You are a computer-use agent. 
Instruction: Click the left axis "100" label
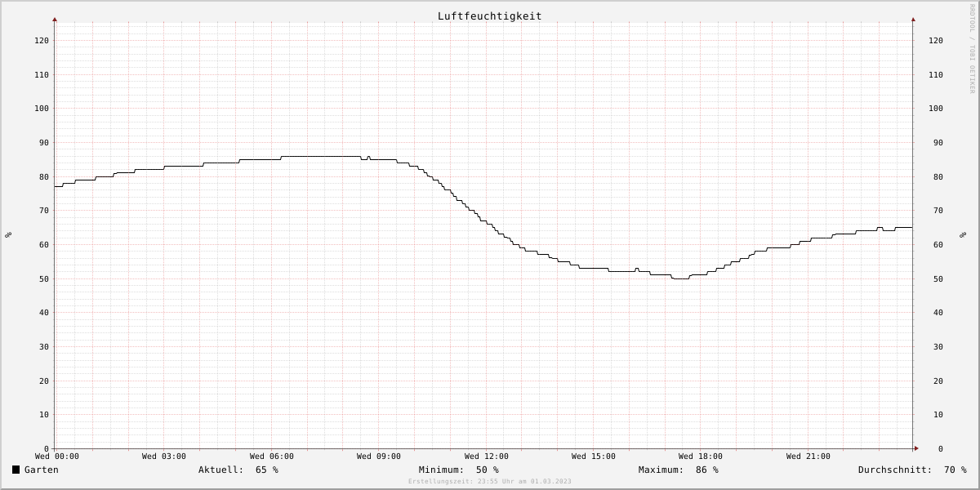(42, 109)
